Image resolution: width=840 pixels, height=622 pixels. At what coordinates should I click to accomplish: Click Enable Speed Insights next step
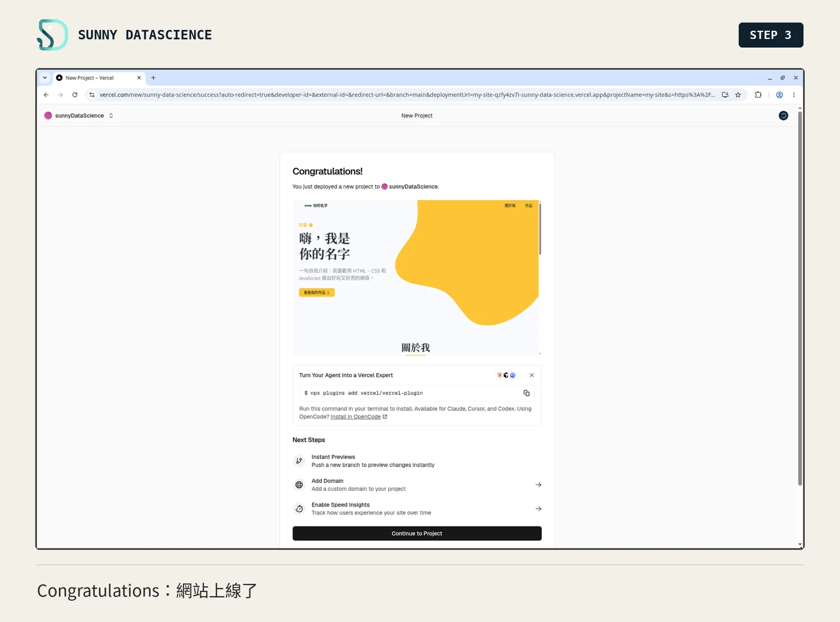(x=417, y=509)
